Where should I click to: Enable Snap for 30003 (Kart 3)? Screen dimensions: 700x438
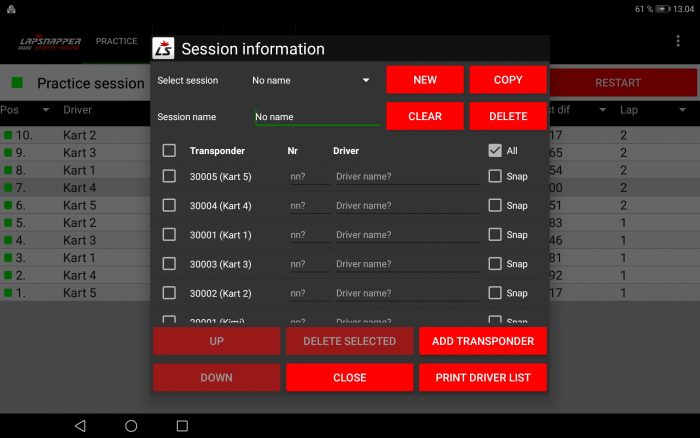pos(495,264)
